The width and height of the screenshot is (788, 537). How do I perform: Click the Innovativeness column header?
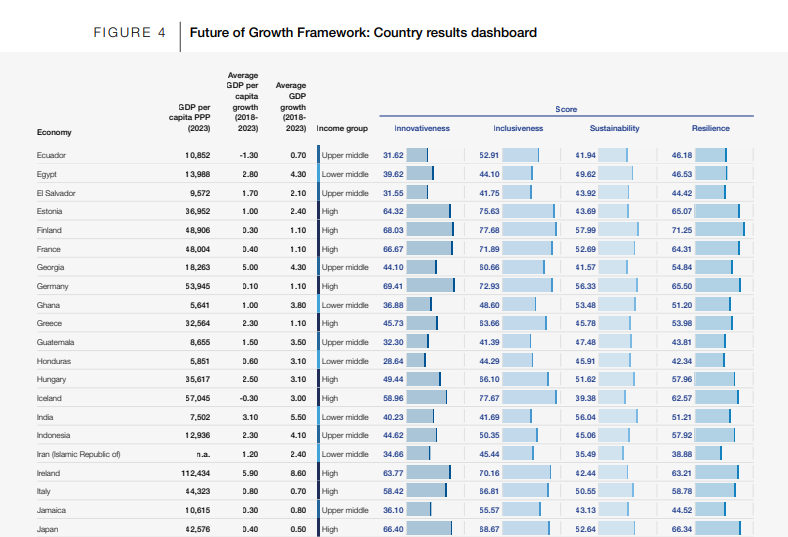422,128
